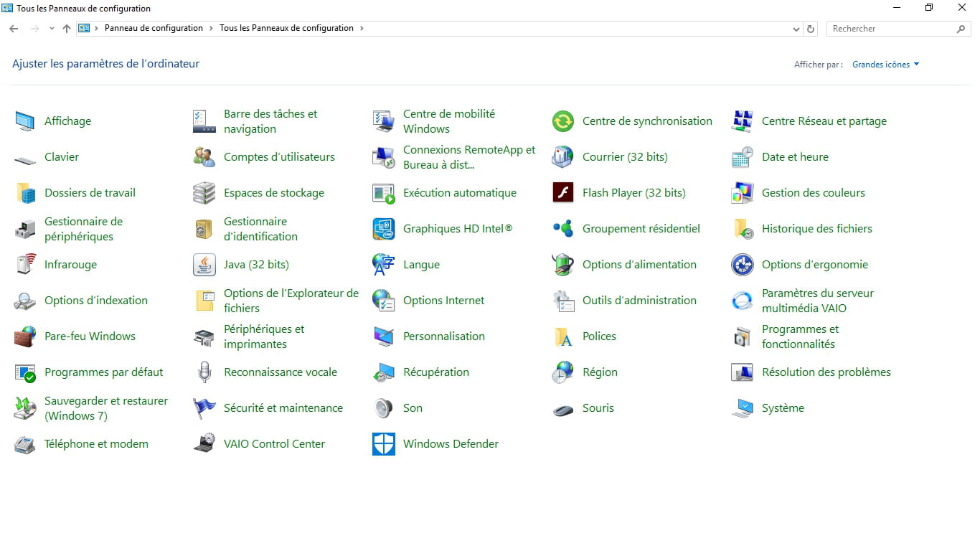Open Dossiers de travail folder icon
Image resolution: width=980 pixels, height=551 pixels.
pos(25,193)
